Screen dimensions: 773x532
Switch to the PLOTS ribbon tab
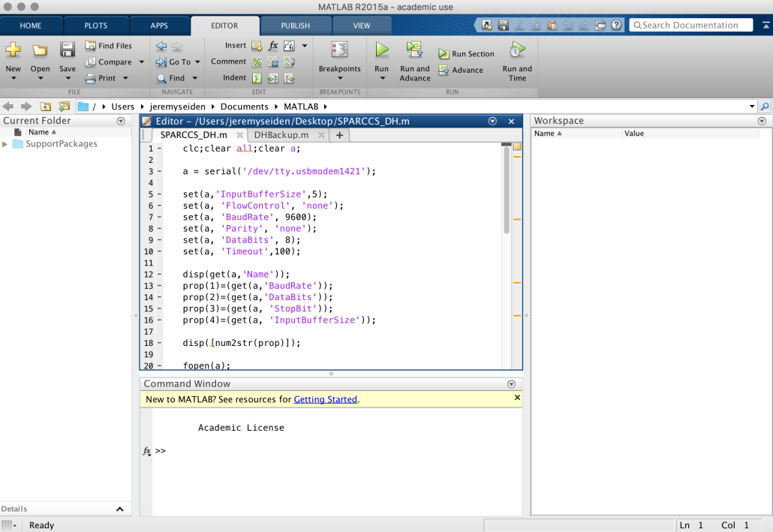point(95,26)
